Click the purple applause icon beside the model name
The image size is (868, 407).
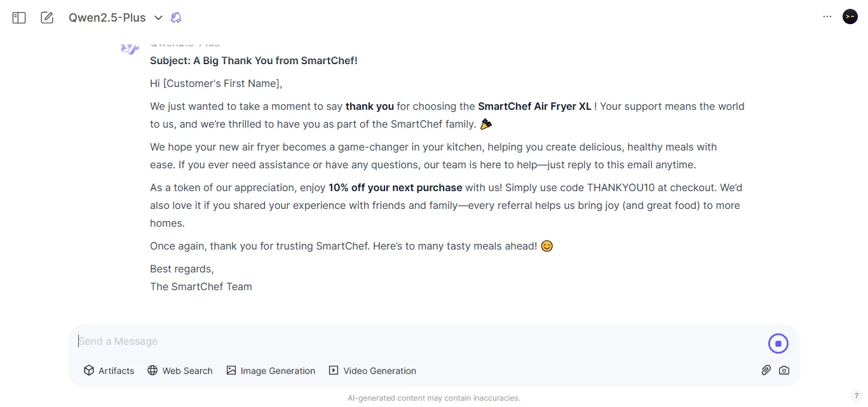(176, 17)
